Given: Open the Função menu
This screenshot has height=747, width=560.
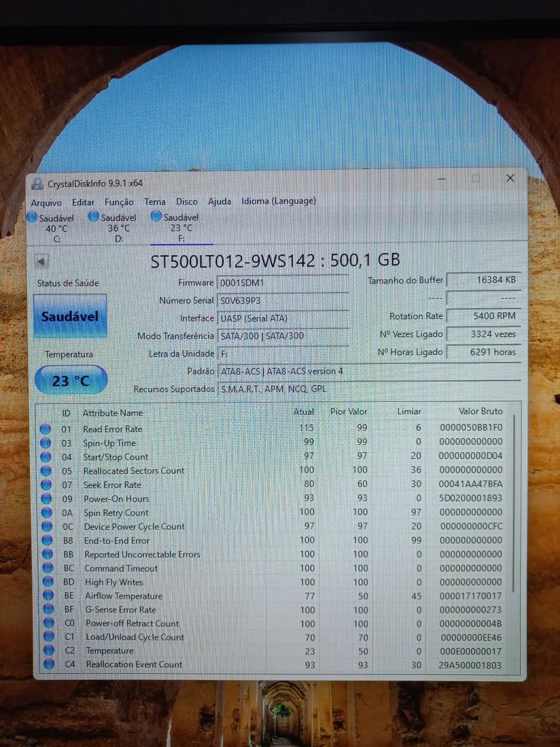Looking at the screenshot, I should (119, 202).
